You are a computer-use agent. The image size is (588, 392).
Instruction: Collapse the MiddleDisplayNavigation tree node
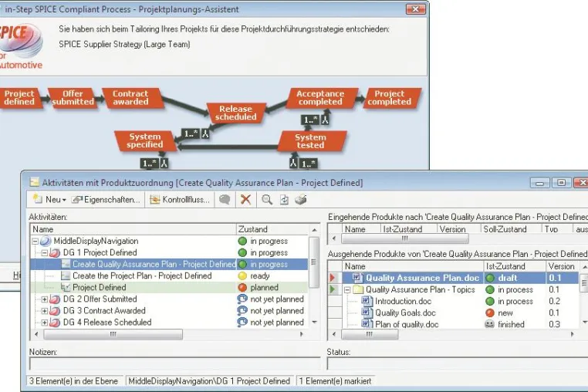point(35,242)
